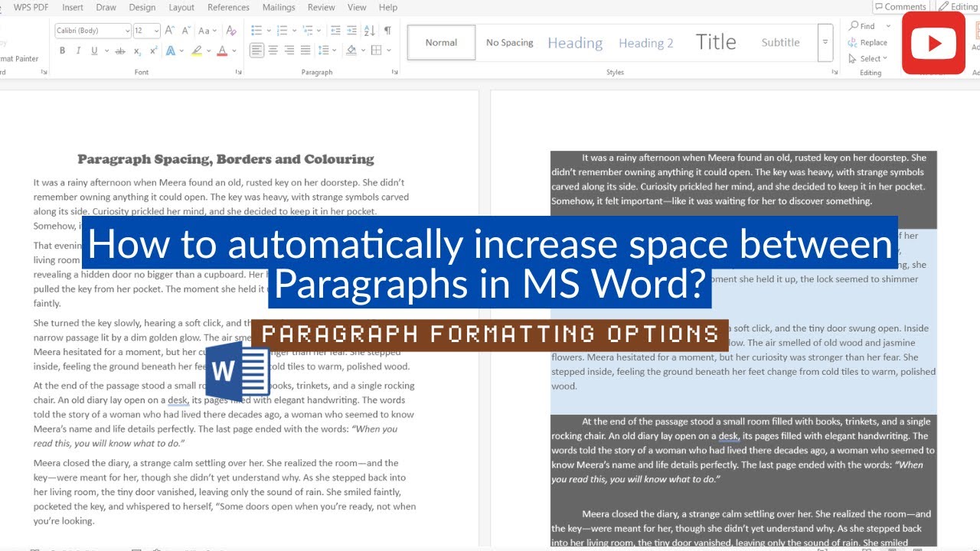Image resolution: width=980 pixels, height=551 pixels.
Task: Open line and paragraph spacing icon
Action: click(x=325, y=51)
